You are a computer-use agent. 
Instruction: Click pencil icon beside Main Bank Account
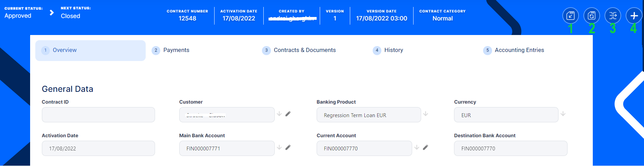288,147
